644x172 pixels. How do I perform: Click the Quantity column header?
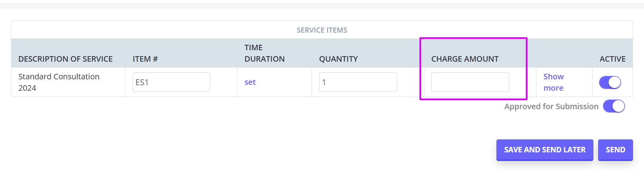click(x=338, y=59)
